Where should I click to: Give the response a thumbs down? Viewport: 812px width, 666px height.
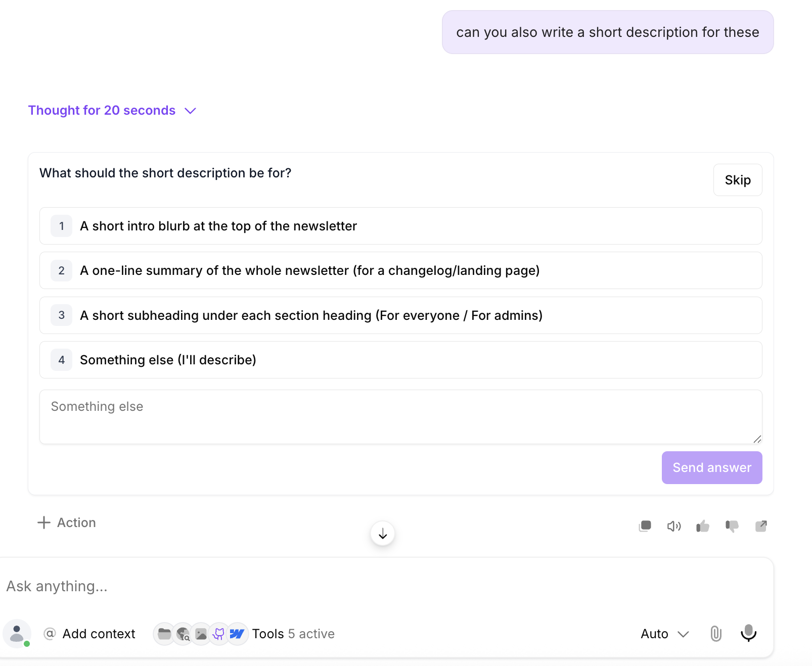[732, 526]
